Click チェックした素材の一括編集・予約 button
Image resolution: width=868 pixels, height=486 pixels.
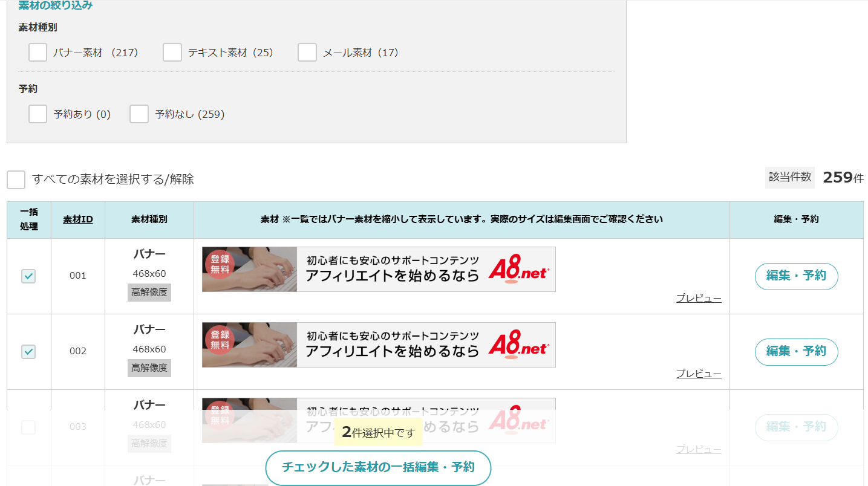(x=378, y=468)
